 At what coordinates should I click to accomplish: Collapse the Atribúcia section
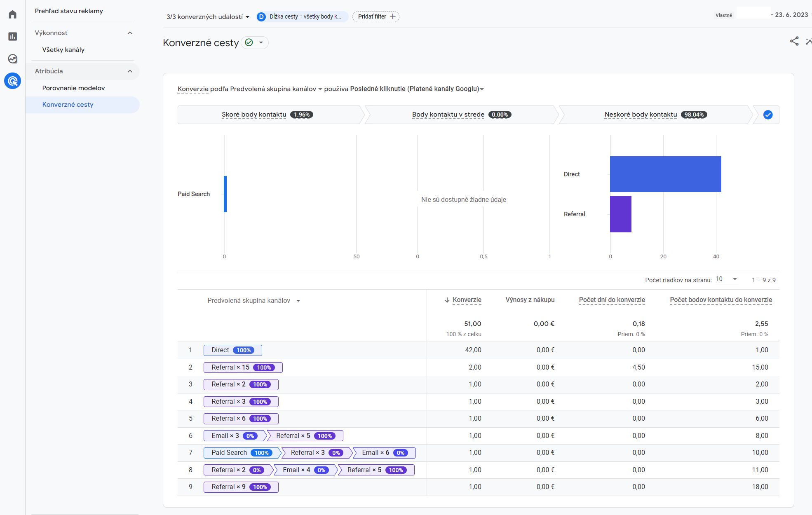pyautogui.click(x=130, y=71)
